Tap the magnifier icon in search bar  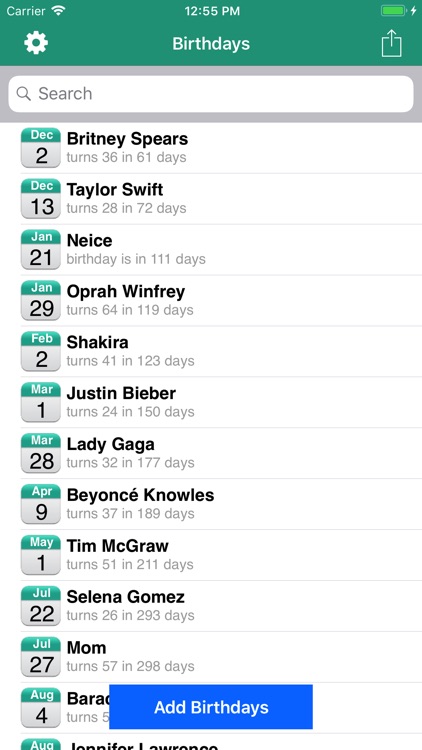[x=23, y=93]
